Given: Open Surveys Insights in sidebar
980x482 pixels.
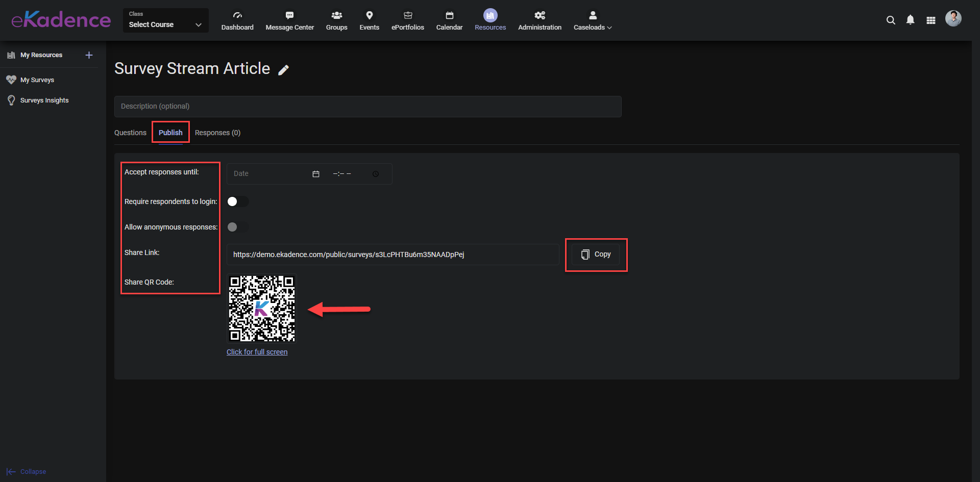Looking at the screenshot, I should pyautogui.click(x=44, y=100).
